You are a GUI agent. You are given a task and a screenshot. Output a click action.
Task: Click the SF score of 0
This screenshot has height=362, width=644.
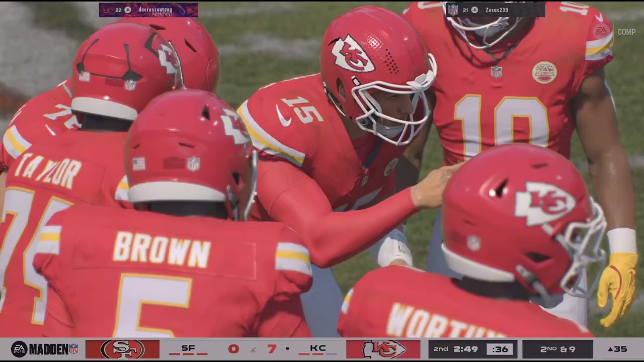[x=233, y=349]
